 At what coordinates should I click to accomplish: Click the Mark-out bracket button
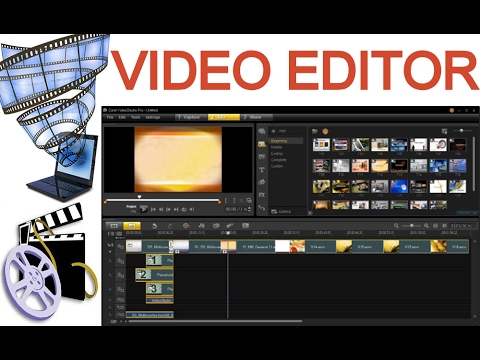click(234, 200)
